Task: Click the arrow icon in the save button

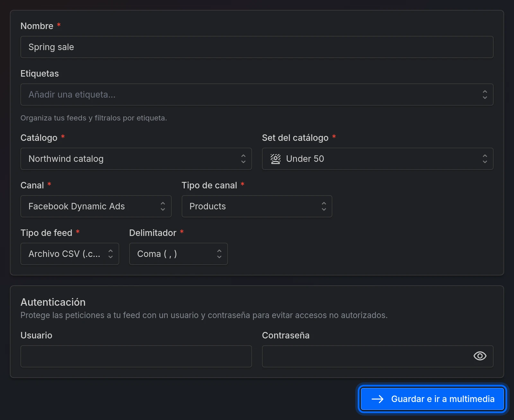Action: (377, 399)
